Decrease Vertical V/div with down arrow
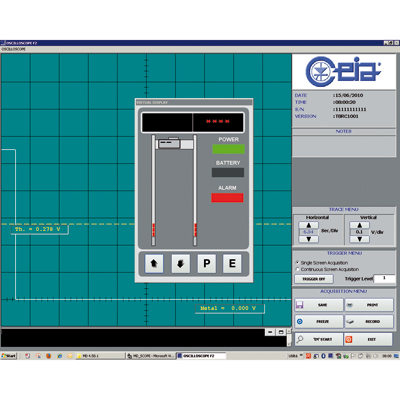 359,239
